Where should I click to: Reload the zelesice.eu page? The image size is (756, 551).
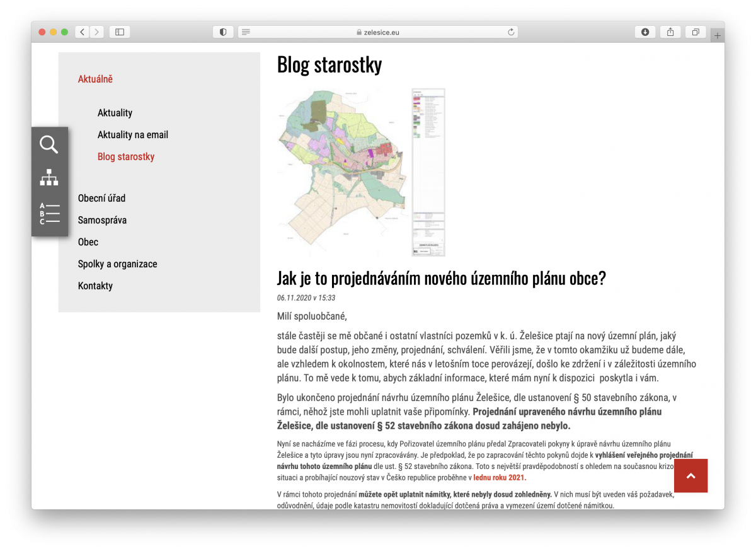click(x=511, y=32)
